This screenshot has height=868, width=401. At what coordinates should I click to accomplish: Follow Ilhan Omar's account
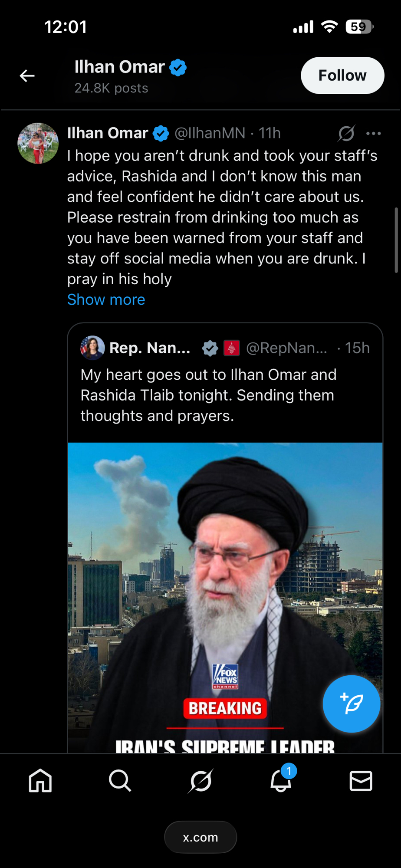tap(342, 76)
